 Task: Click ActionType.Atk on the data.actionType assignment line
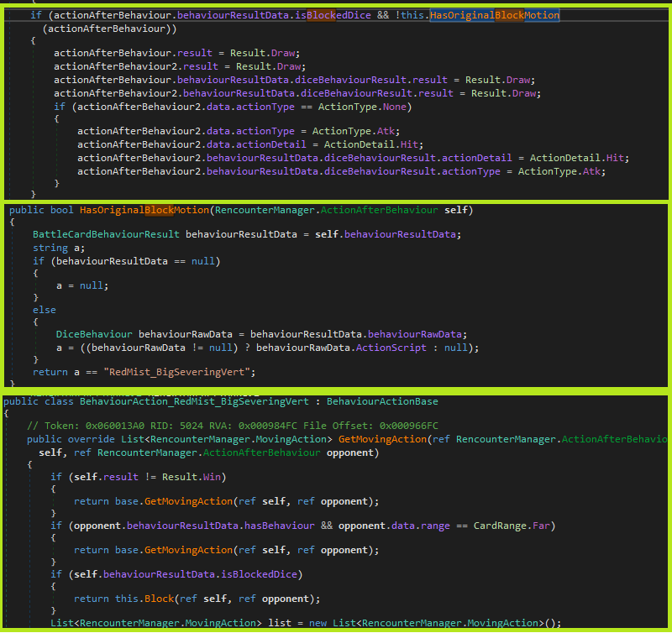point(355,132)
